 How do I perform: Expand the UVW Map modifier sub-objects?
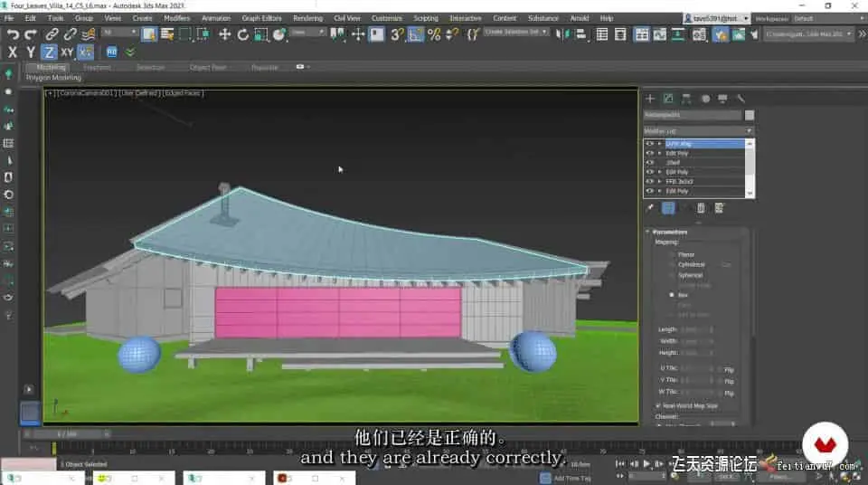660,144
